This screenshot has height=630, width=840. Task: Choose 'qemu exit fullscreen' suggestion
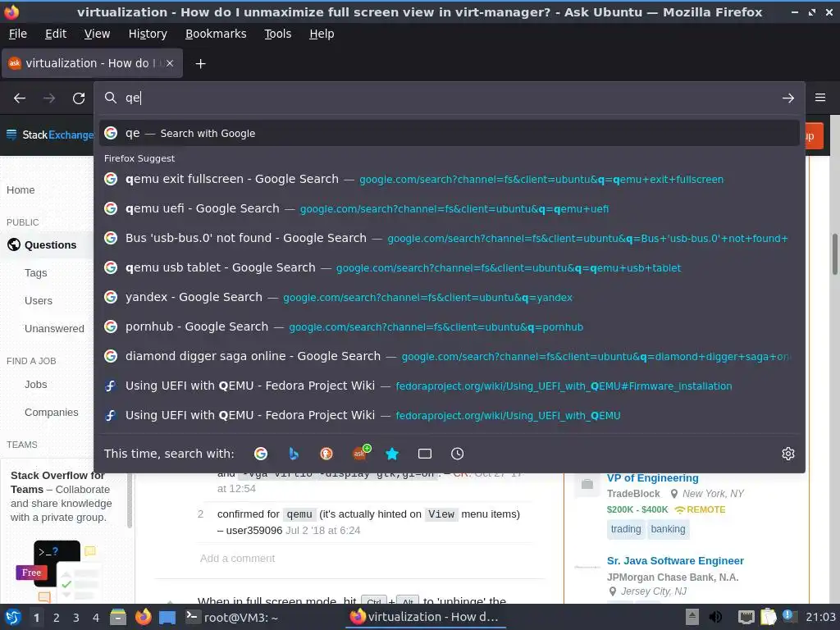pyautogui.click(x=449, y=179)
